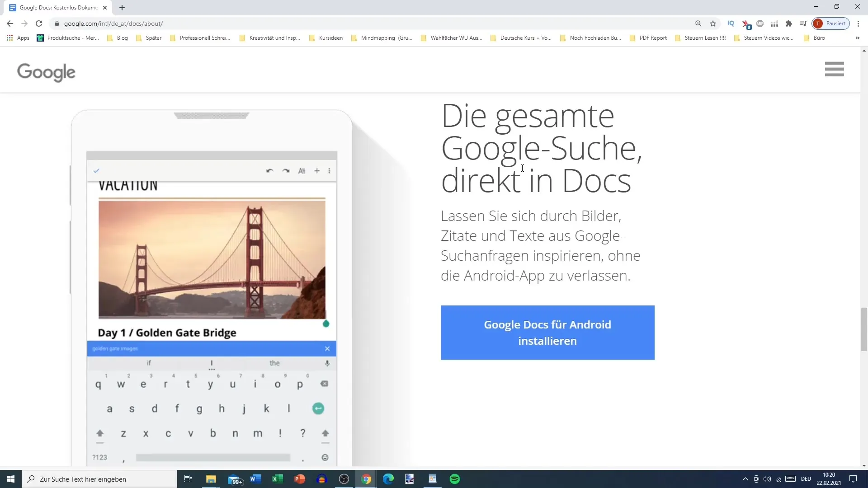Viewport: 868px width, 488px height.
Task: Open Excel from the taskbar
Action: point(278,479)
